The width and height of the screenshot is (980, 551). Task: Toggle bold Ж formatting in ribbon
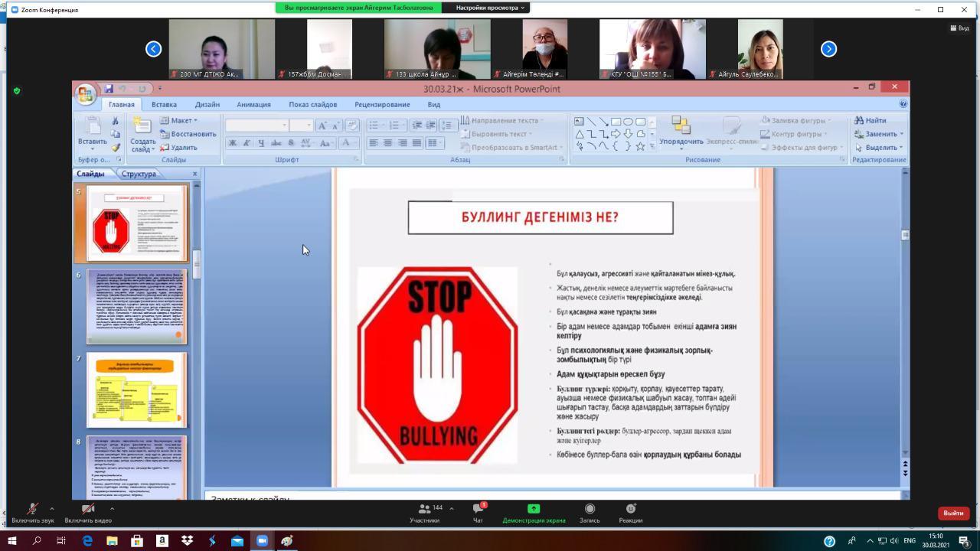(x=233, y=143)
